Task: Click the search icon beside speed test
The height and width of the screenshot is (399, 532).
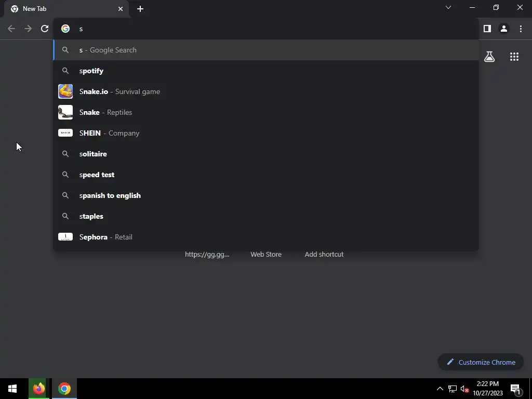Action: point(65,175)
